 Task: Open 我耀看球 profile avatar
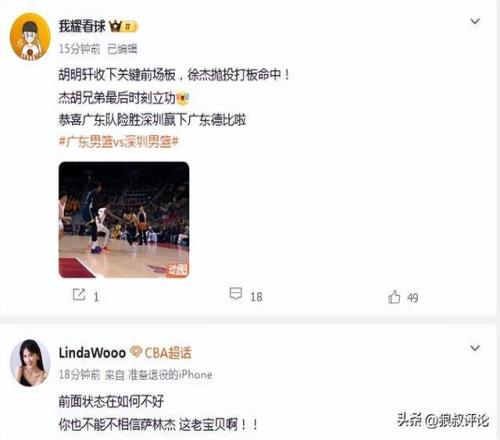pyautogui.click(x=30, y=37)
